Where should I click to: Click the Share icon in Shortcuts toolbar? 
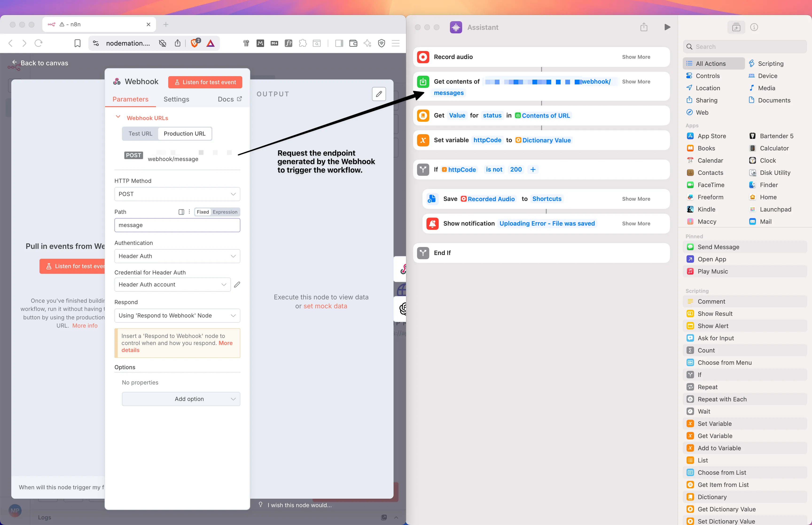click(x=644, y=27)
